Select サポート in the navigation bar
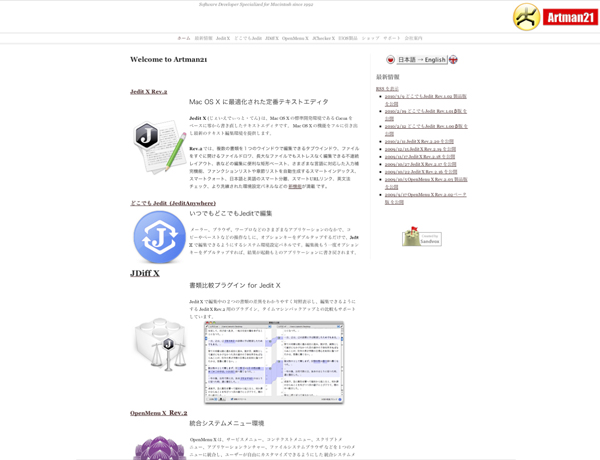 click(392, 38)
